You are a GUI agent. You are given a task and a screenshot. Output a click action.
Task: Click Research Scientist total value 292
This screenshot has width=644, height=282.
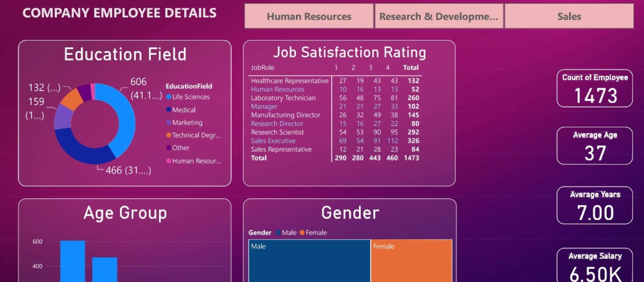coord(413,132)
